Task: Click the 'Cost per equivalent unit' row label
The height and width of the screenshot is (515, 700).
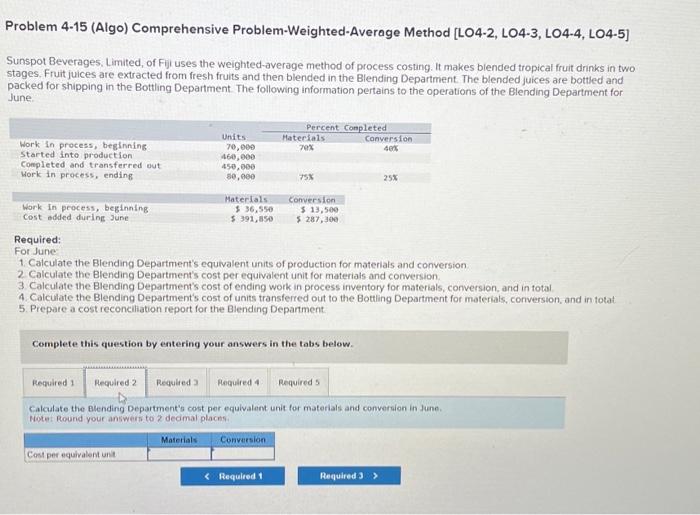Action: click(x=71, y=454)
